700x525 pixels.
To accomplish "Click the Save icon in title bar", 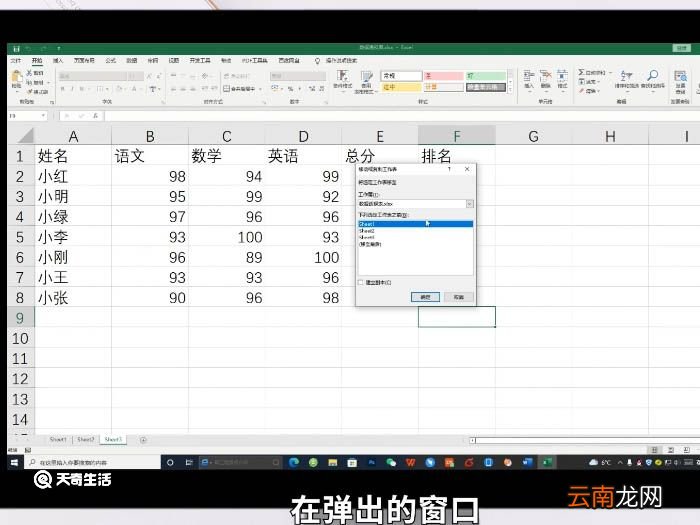I will 17,49.
